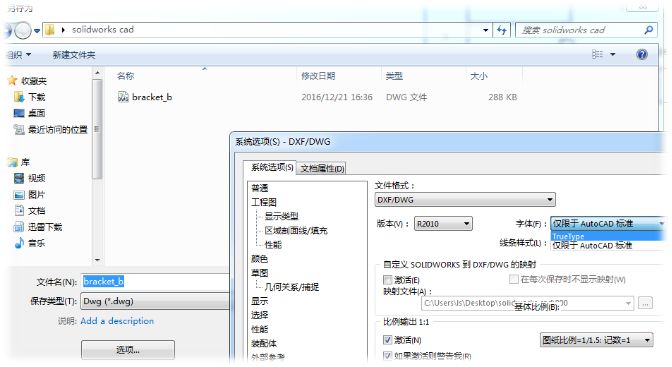Expand the address bar path dropdown
This screenshot has width=672, height=367.
tap(485, 30)
